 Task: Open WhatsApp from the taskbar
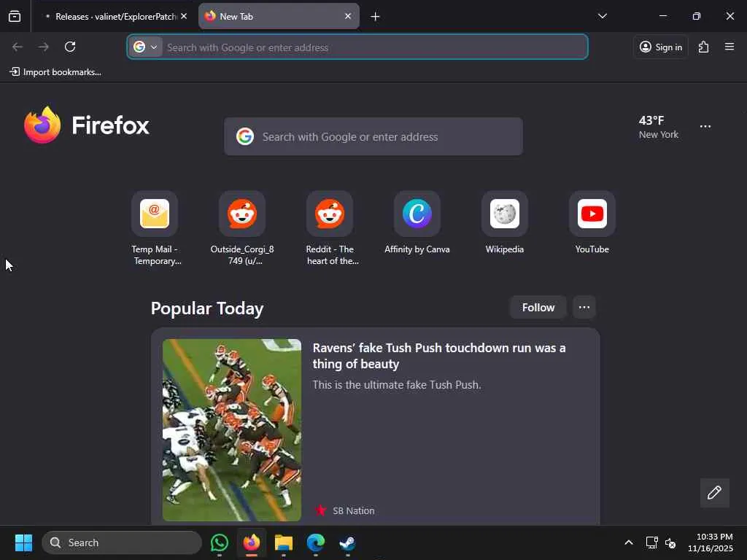point(219,542)
